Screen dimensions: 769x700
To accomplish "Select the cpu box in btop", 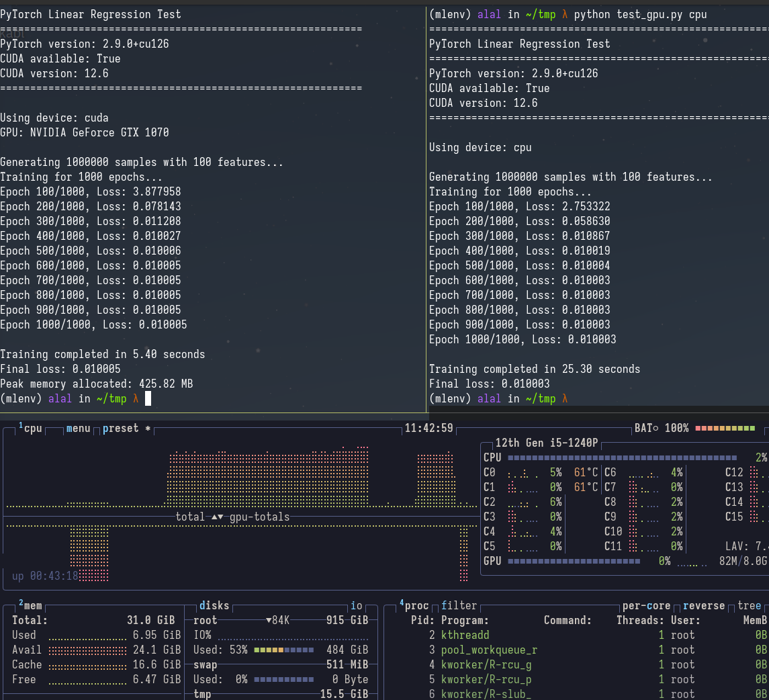I will 30,427.
